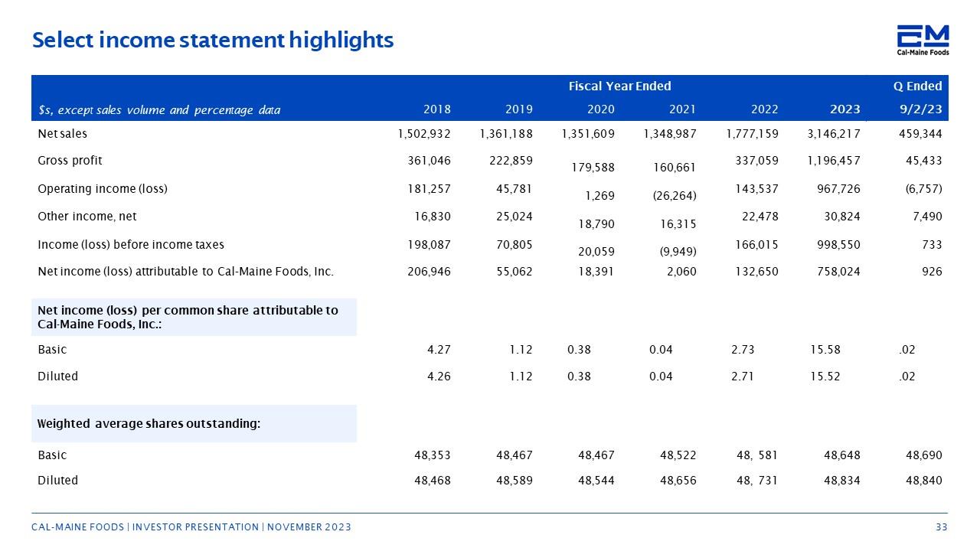Click gross profit value 45,433
The height and width of the screenshot is (551, 980).
coord(925,161)
